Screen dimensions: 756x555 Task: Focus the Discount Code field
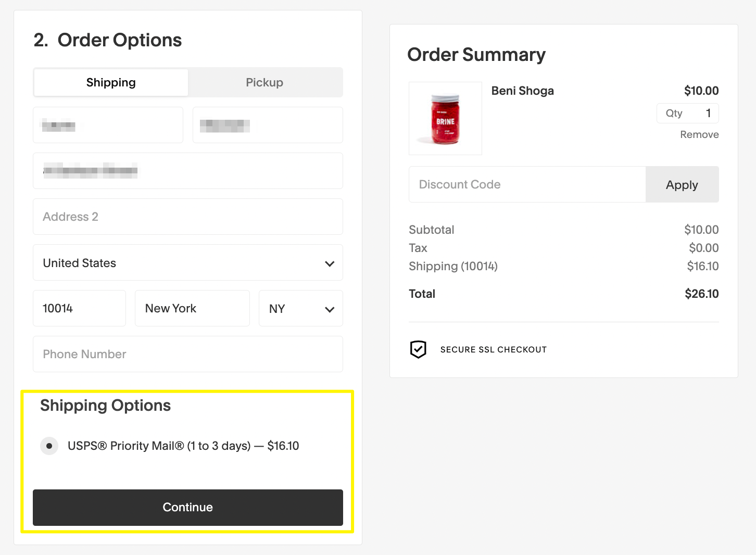click(527, 184)
